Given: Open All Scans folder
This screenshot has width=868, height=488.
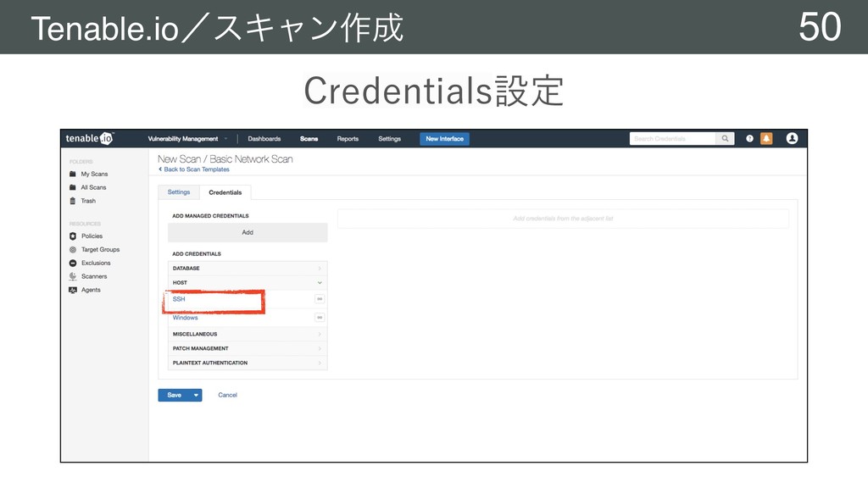Looking at the screenshot, I should [x=93, y=187].
